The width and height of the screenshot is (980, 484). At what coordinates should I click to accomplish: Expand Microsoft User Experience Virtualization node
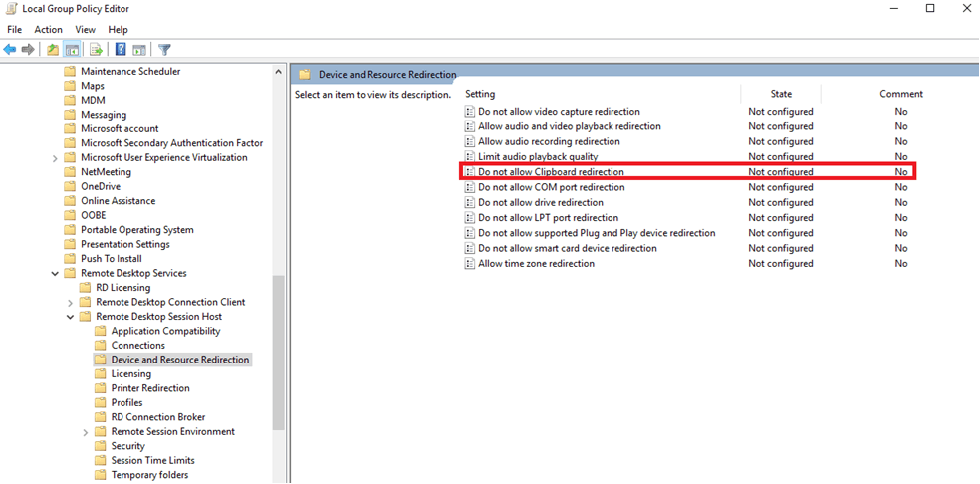[56, 158]
